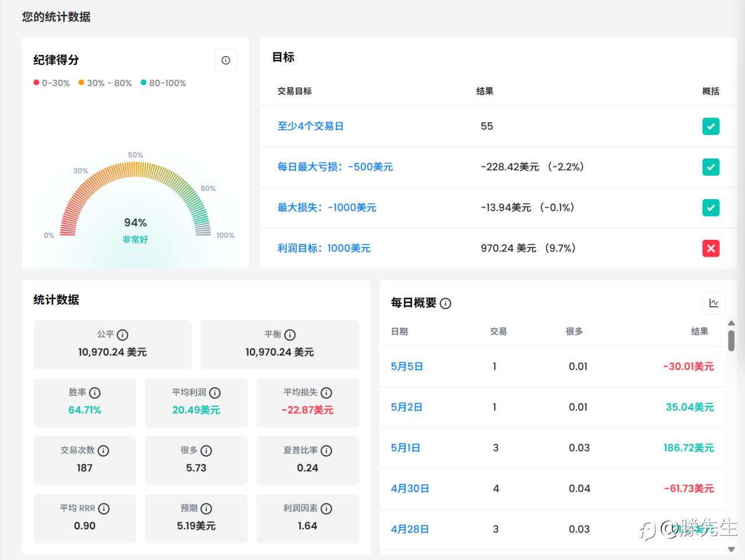Open chart view icon in 每日概要
Viewport: 745px width, 560px height.
pos(714,303)
